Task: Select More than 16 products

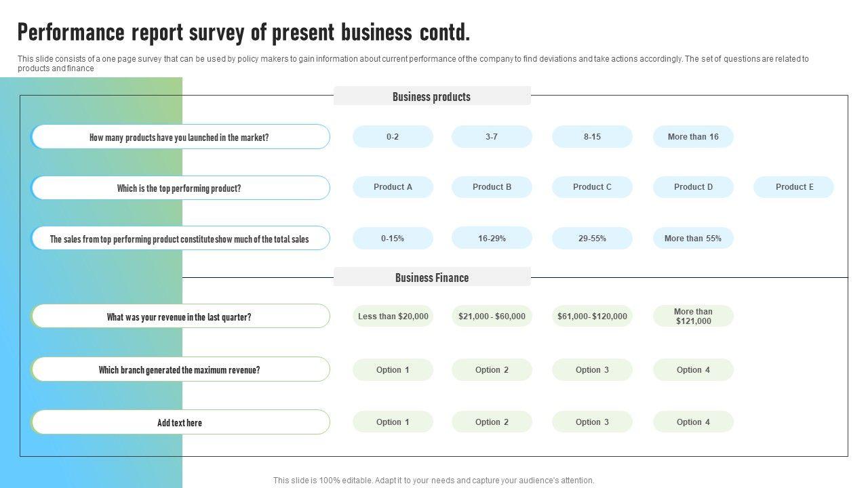Action: click(x=693, y=137)
